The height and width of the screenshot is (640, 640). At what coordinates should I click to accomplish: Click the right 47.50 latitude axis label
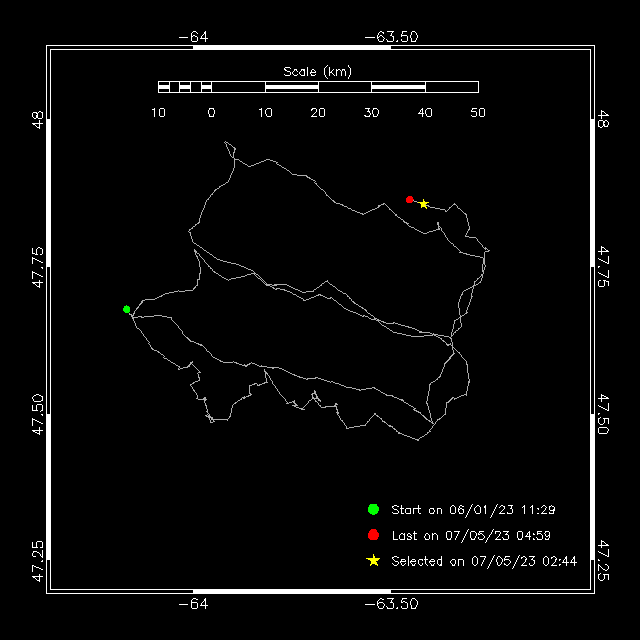[x=603, y=414]
